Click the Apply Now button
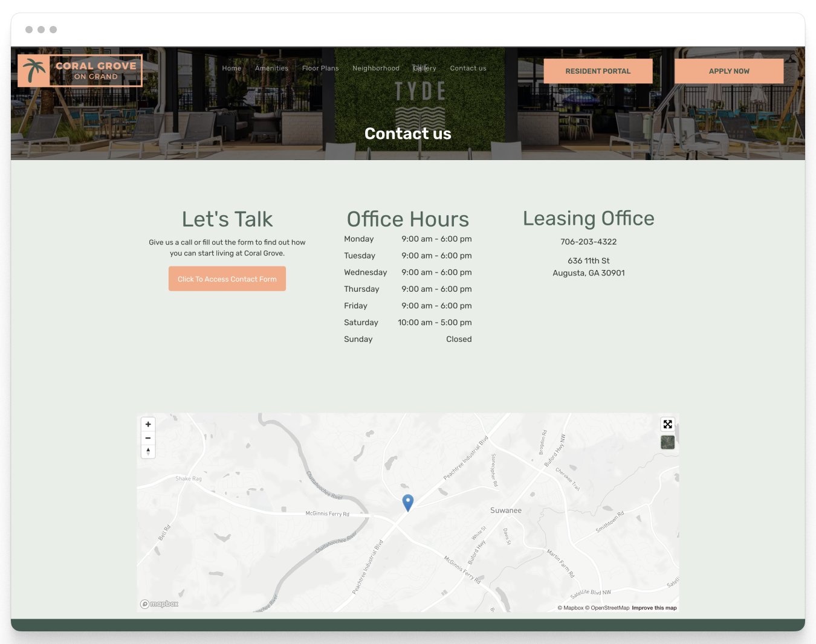Image resolution: width=816 pixels, height=644 pixels. pyautogui.click(x=729, y=71)
